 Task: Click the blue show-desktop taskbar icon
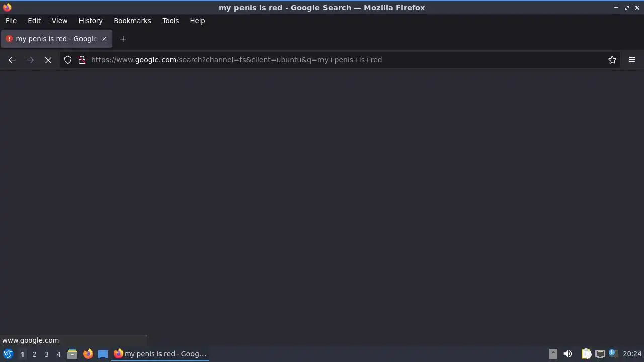pyautogui.click(x=103, y=354)
